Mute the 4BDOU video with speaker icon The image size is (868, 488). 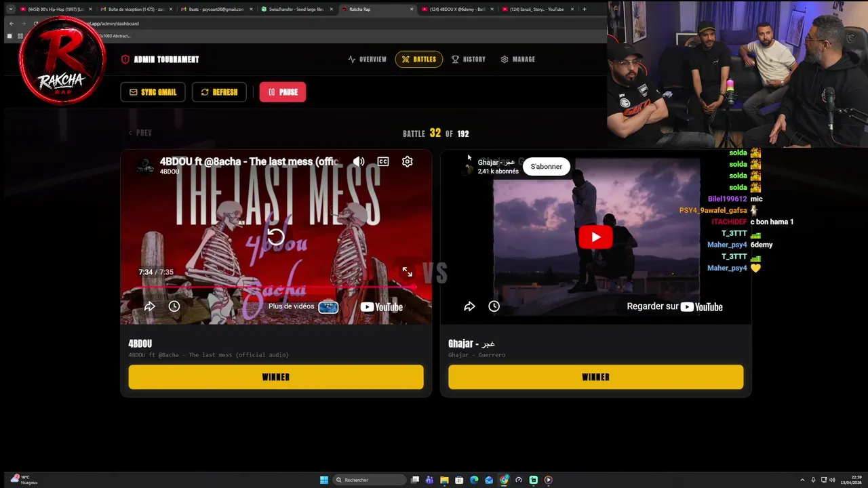359,161
